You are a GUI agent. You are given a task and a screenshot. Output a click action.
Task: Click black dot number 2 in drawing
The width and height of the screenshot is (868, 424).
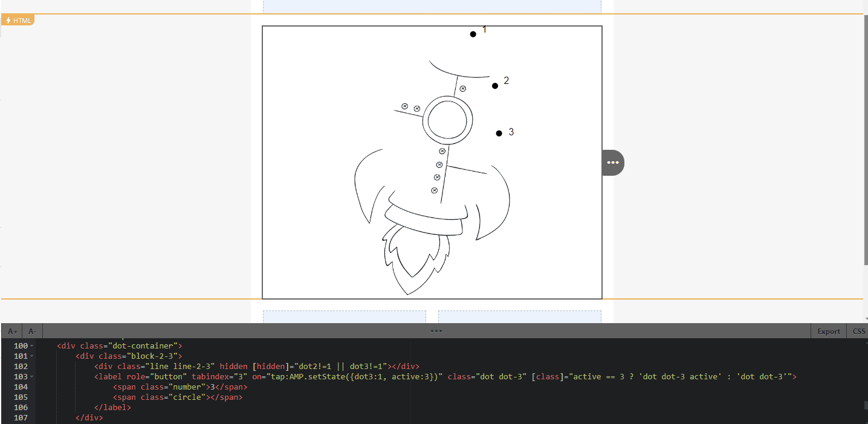click(495, 86)
